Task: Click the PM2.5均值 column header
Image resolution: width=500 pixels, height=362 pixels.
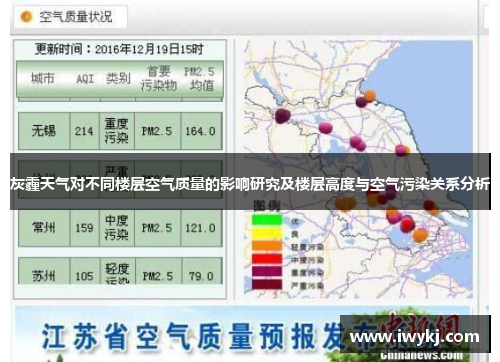Action: pos(200,78)
